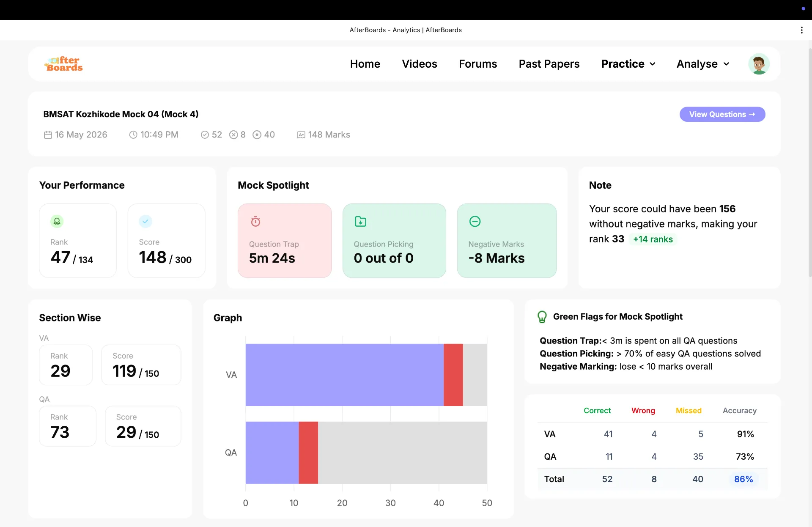The image size is (812, 527).
Task: Select the clock icon beside 10:49 PM
Action: click(133, 134)
